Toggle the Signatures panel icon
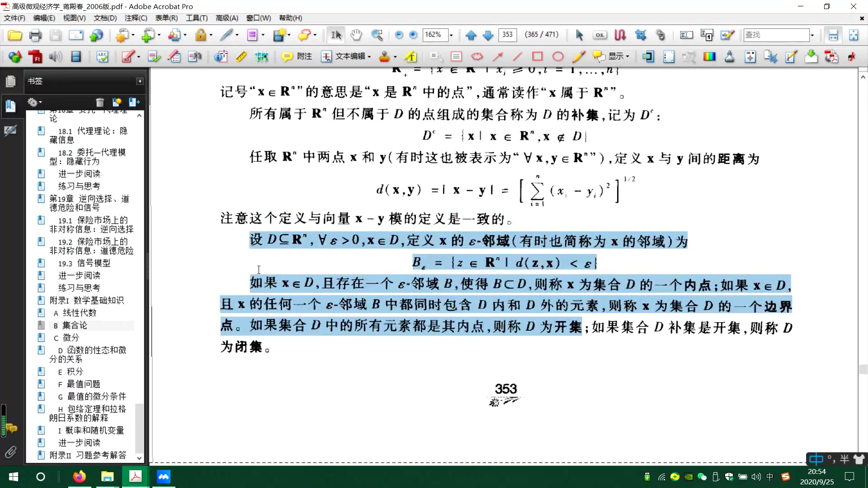The width and height of the screenshot is (868, 488). coord(10,131)
